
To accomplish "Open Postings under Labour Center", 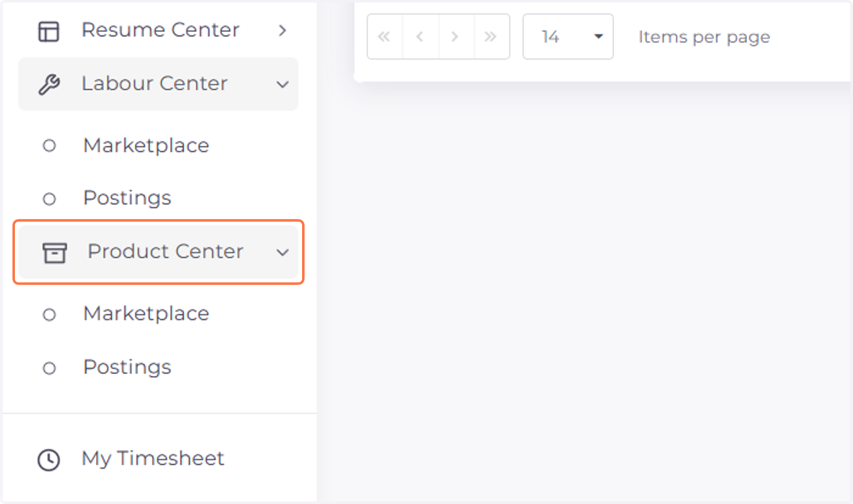I will [x=127, y=198].
